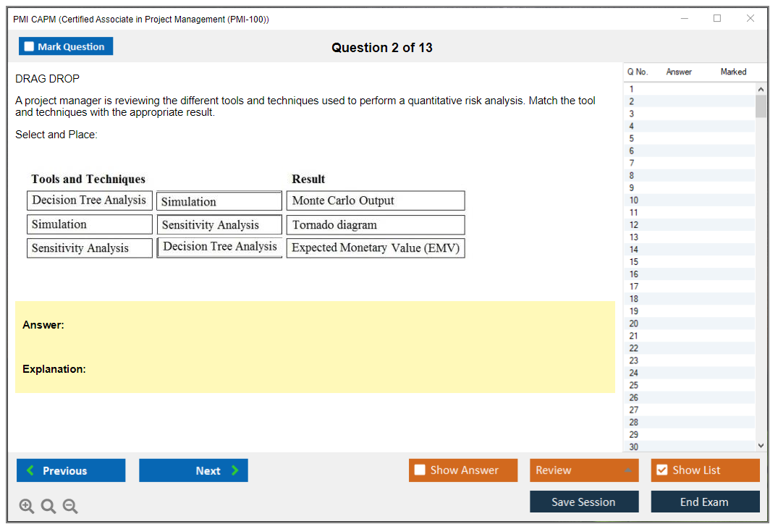778x532 pixels.
Task: Jump to question 1 in list
Action: pos(632,89)
